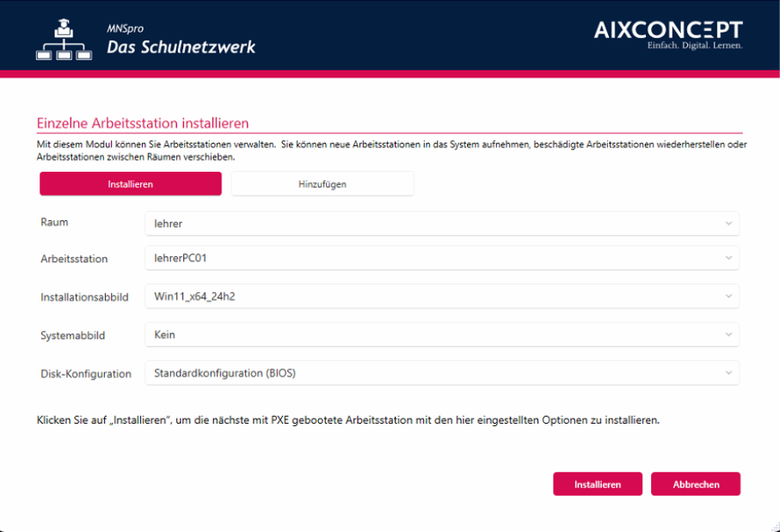Click the MNSpro network logo icon

[x=64, y=39]
